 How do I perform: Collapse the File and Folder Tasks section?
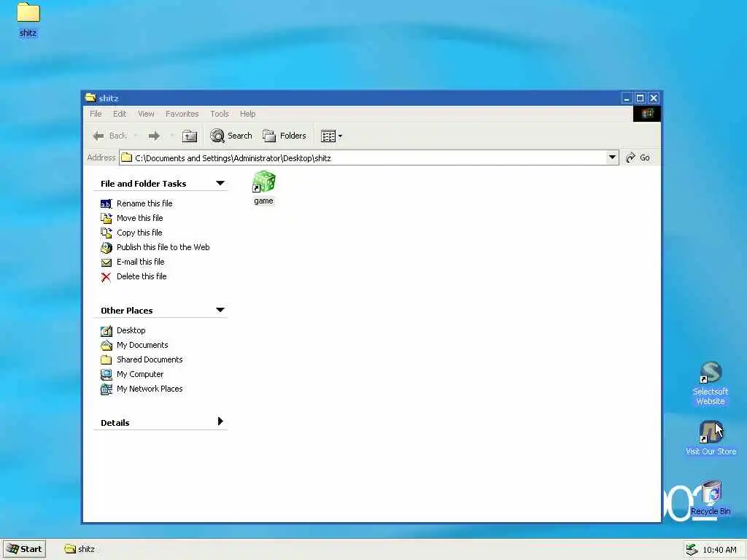click(x=220, y=183)
